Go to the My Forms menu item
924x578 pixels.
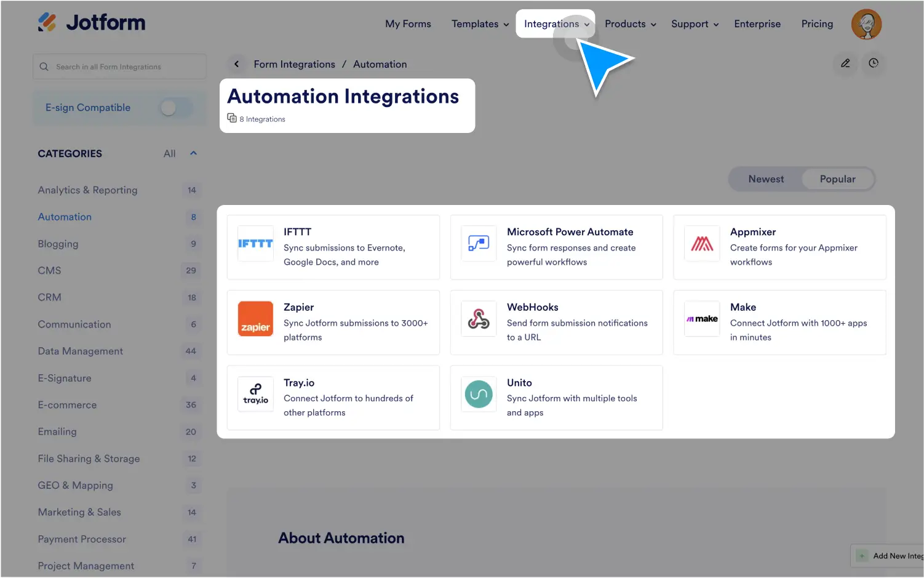pos(408,23)
